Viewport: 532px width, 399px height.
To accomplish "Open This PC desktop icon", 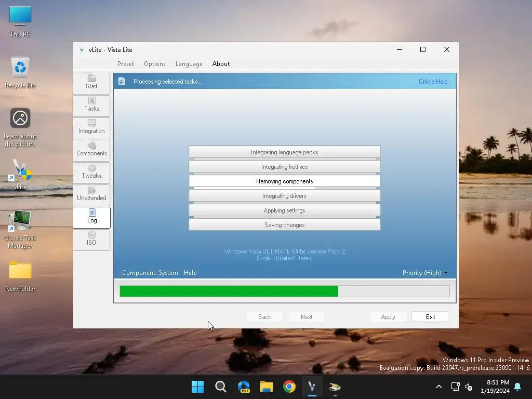I will (20, 22).
